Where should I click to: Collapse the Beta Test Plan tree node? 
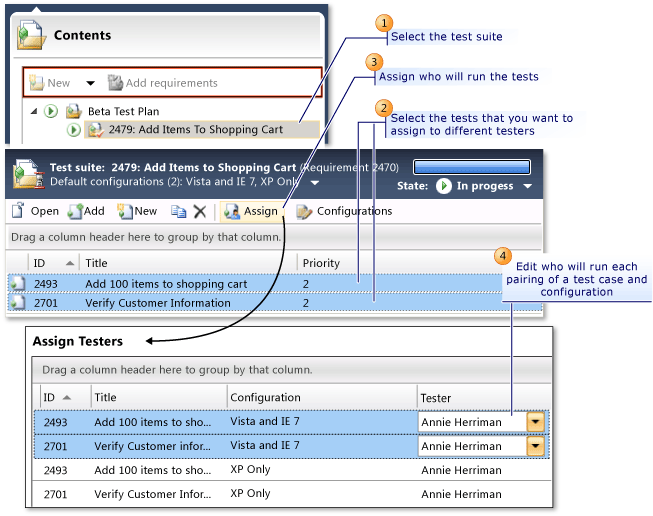pos(34,111)
